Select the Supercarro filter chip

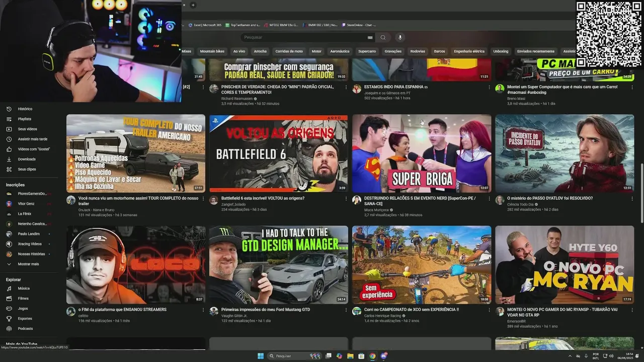(367, 51)
